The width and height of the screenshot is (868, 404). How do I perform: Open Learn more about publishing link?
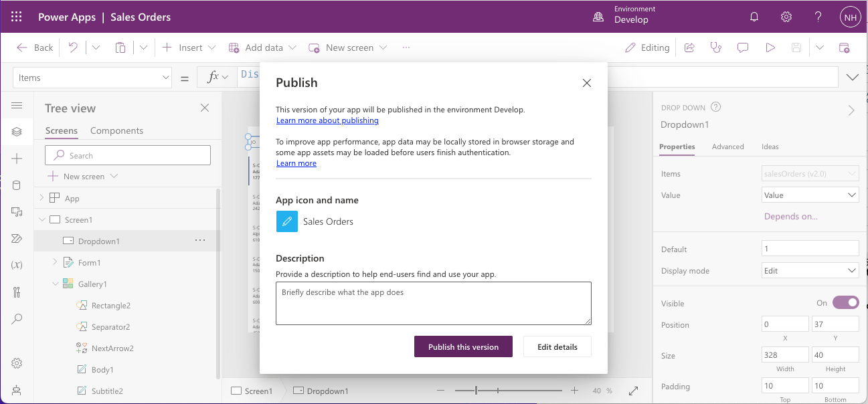[327, 120]
